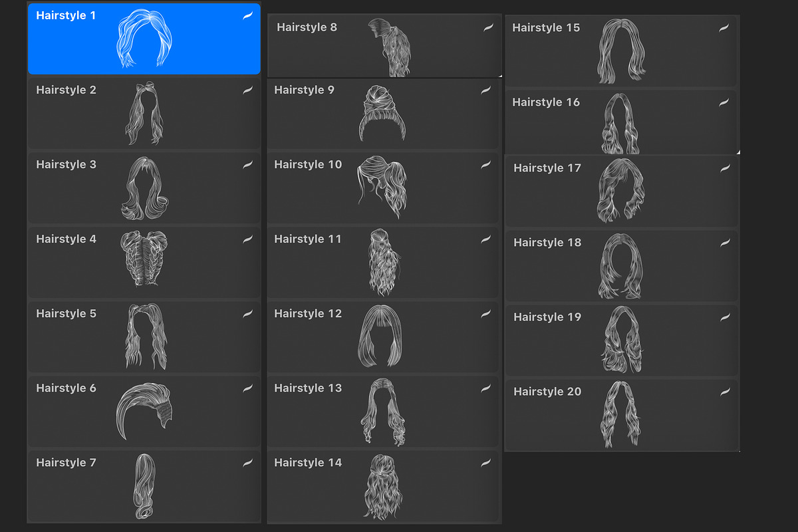This screenshot has width=798, height=532.
Task: Click brush stroke icon on Hairstyle 17
Action: point(726,169)
